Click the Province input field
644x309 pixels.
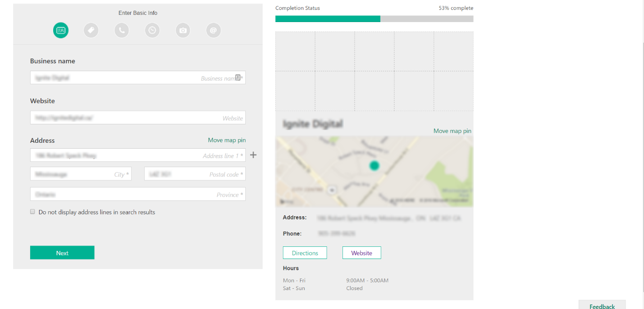(138, 194)
